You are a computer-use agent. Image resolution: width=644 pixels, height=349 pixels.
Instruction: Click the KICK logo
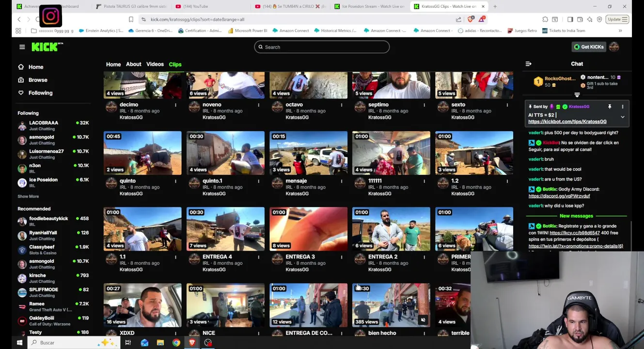tap(47, 47)
